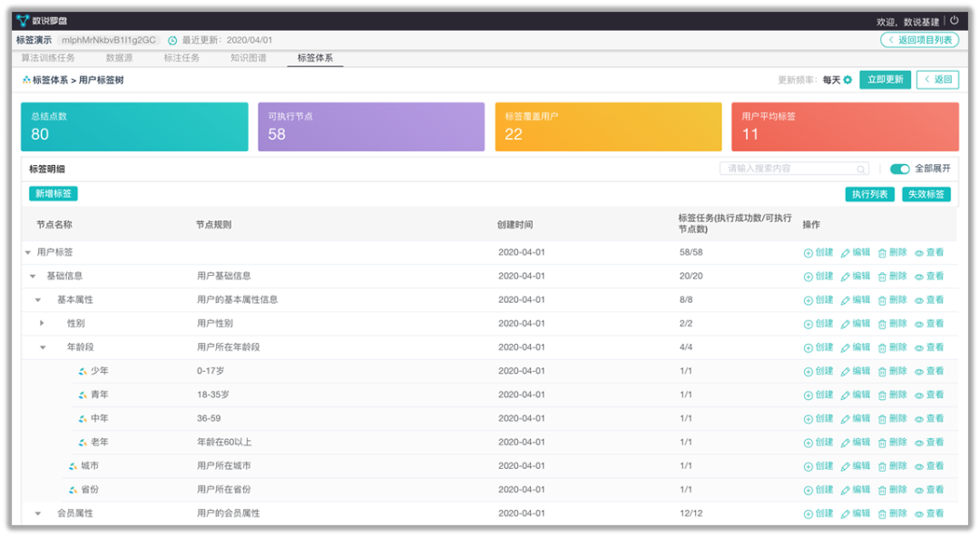Image resolution: width=980 pixels, height=537 pixels.
Task: Click the rule text 年龄在60以上
Action: point(224,443)
